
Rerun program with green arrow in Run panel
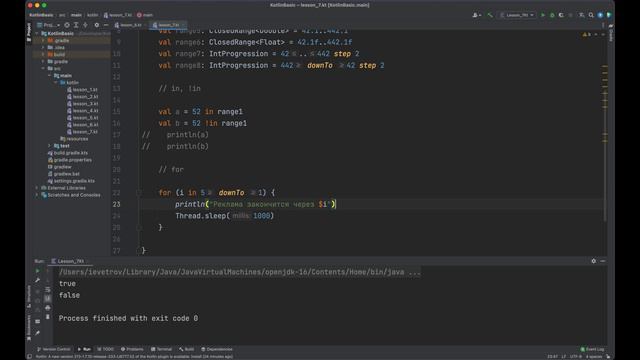38,271
